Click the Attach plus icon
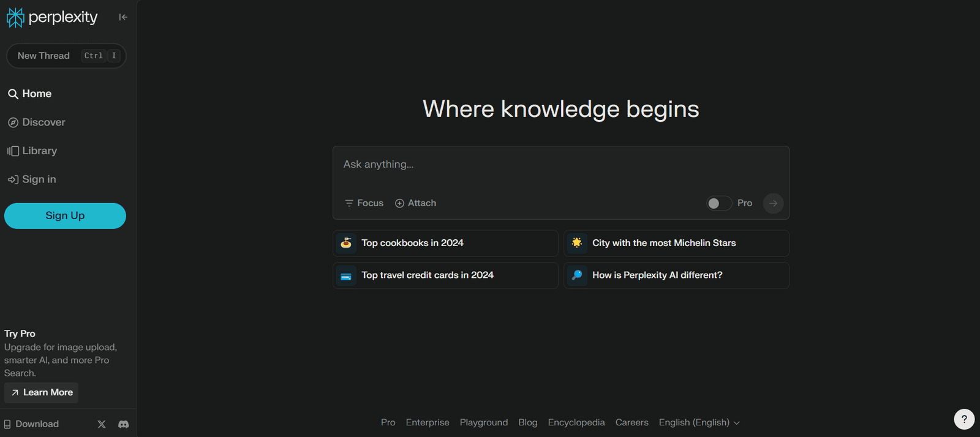This screenshot has width=980, height=437. coord(399,203)
